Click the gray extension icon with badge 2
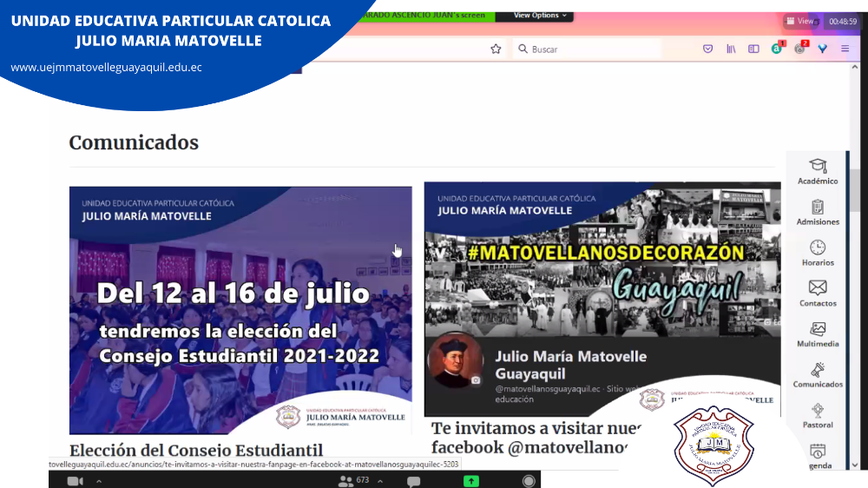 800,48
